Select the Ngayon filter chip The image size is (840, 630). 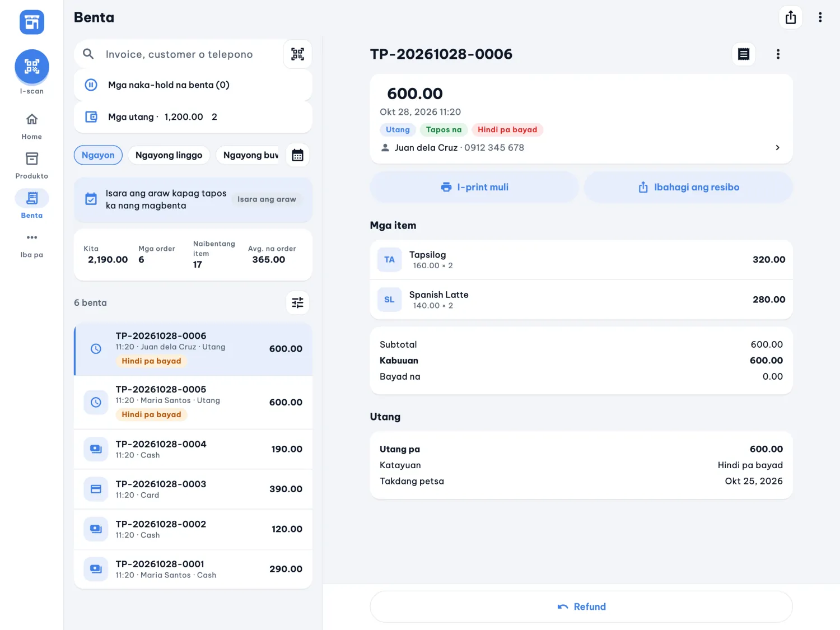coord(98,155)
